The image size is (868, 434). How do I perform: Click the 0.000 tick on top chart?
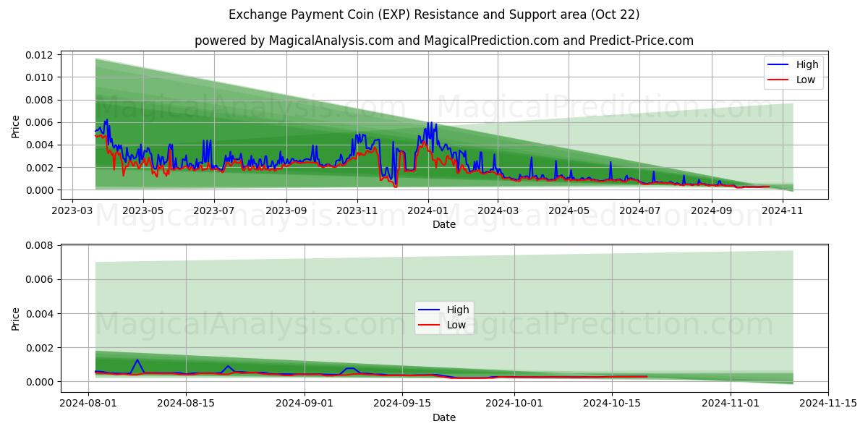tap(40, 190)
